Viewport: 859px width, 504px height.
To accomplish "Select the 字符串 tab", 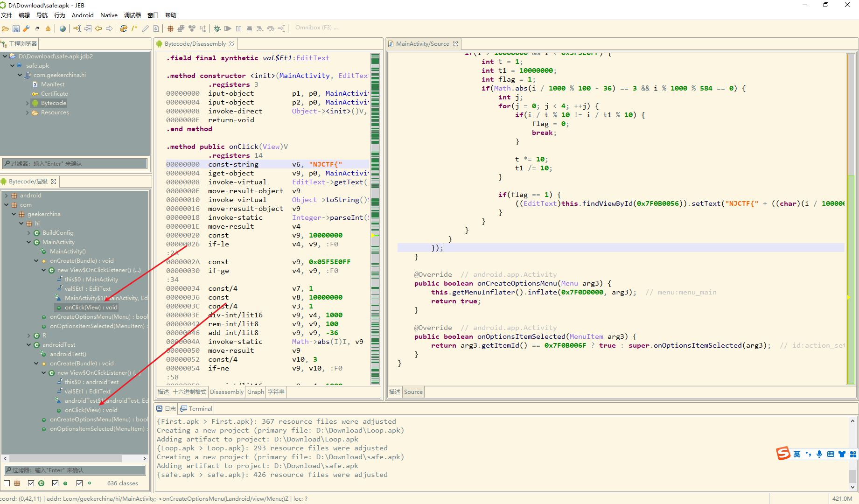I will point(276,392).
